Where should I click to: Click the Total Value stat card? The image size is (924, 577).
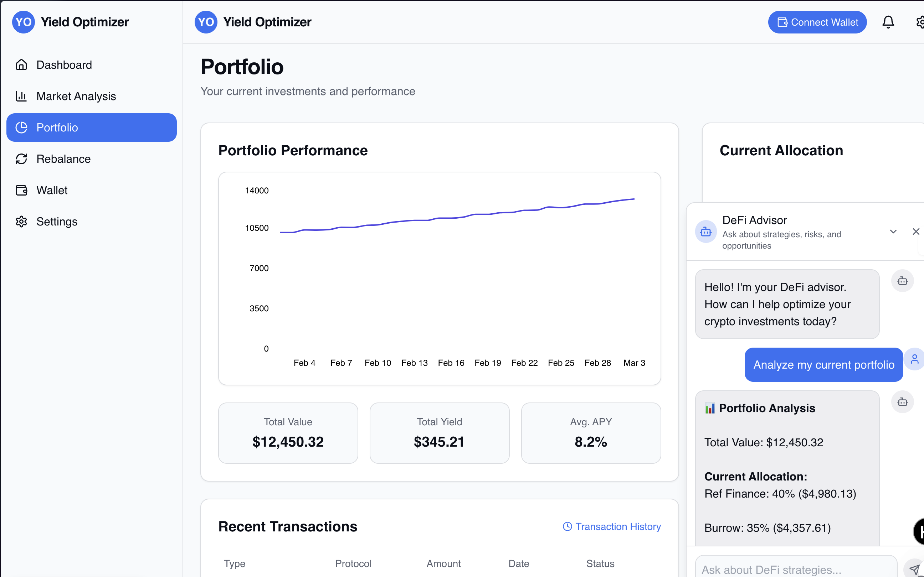[x=288, y=433]
